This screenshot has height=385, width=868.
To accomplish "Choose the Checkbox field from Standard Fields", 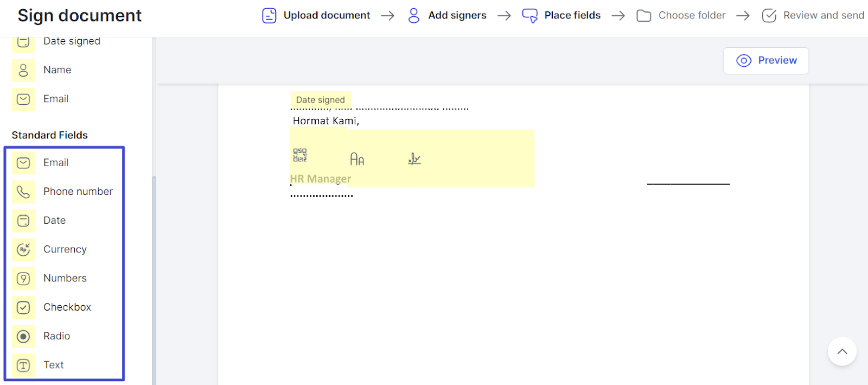I will pyautogui.click(x=67, y=307).
